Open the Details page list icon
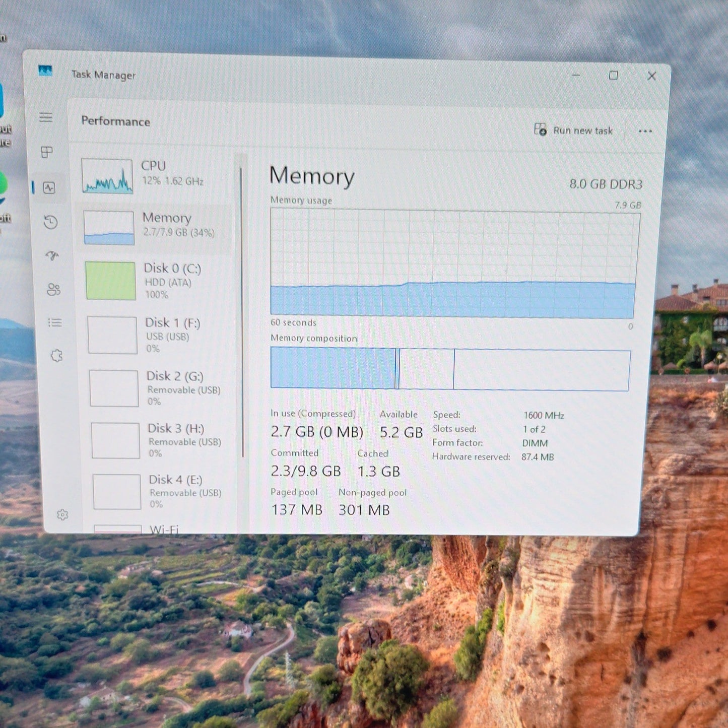 55,322
